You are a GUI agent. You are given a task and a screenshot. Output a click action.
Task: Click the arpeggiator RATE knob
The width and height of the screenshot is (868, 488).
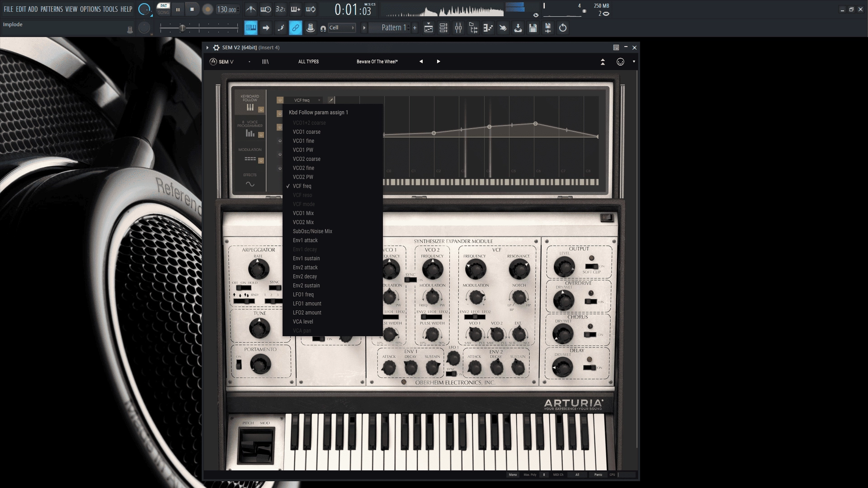click(258, 269)
